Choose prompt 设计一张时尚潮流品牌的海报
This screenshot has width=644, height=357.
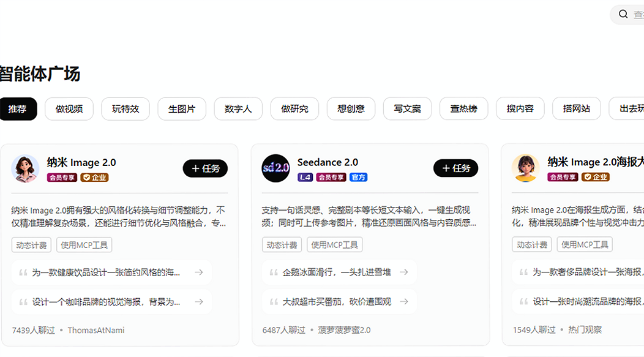point(578,301)
